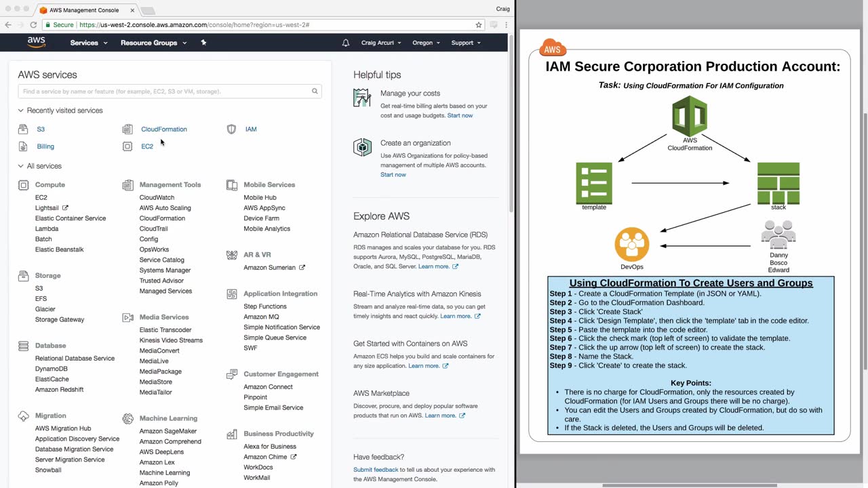Bookmark this page with the star icon
The height and width of the screenshot is (488, 868).
click(479, 24)
